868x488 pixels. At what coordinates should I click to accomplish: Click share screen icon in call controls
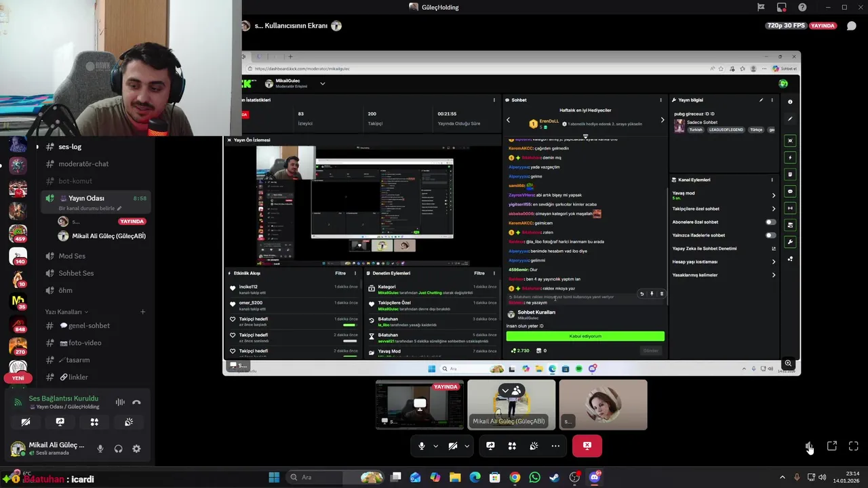coord(490,446)
